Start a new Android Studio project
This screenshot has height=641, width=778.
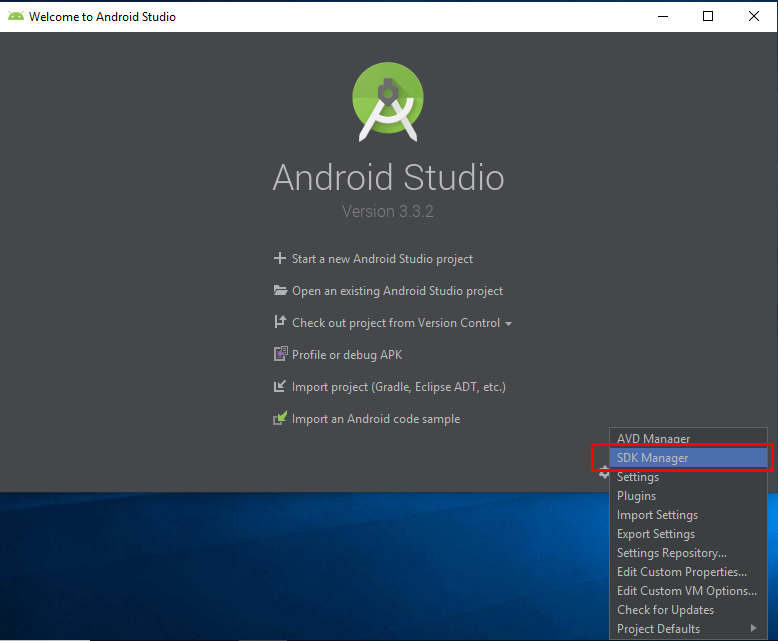pyautogui.click(x=382, y=259)
